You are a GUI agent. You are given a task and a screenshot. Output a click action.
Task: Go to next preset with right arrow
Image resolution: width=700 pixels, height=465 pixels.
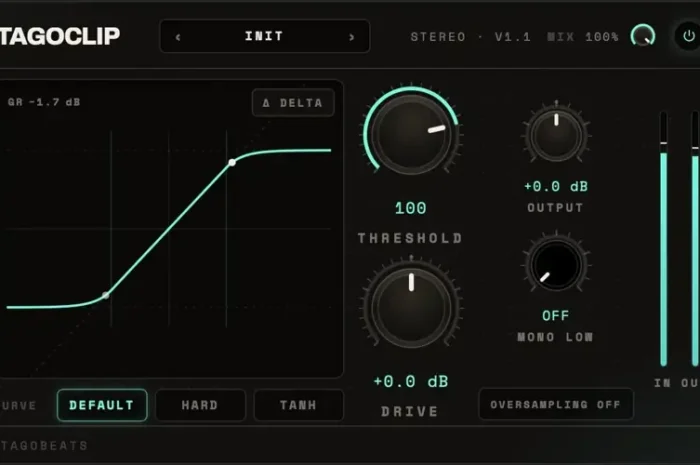tap(352, 37)
